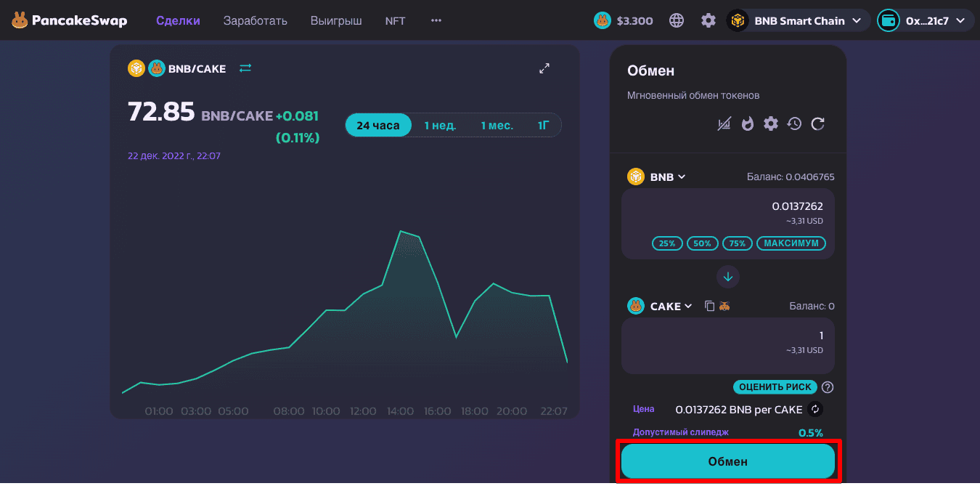Click the 72.85 price value
The width and height of the screenshot is (980, 486).
pyautogui.click(x=161, y=112)
